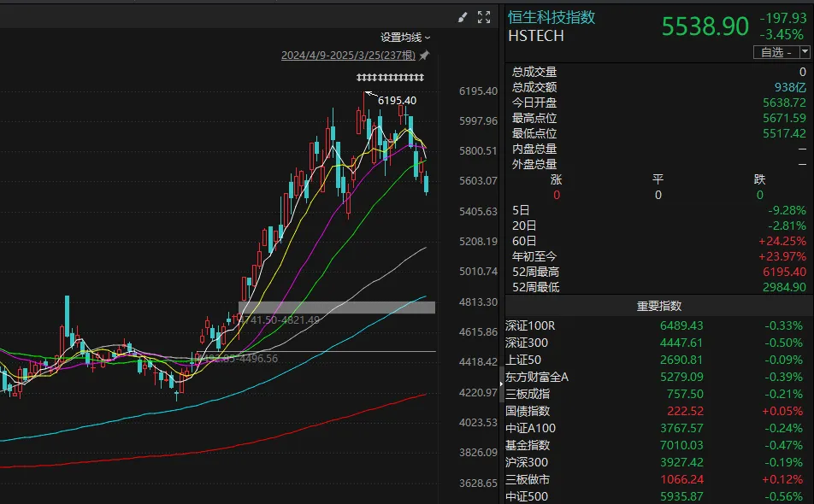Viewport: 814px width, 504px height.
Task: Click the row of marker icons above the peak
Action: [390, 79]
